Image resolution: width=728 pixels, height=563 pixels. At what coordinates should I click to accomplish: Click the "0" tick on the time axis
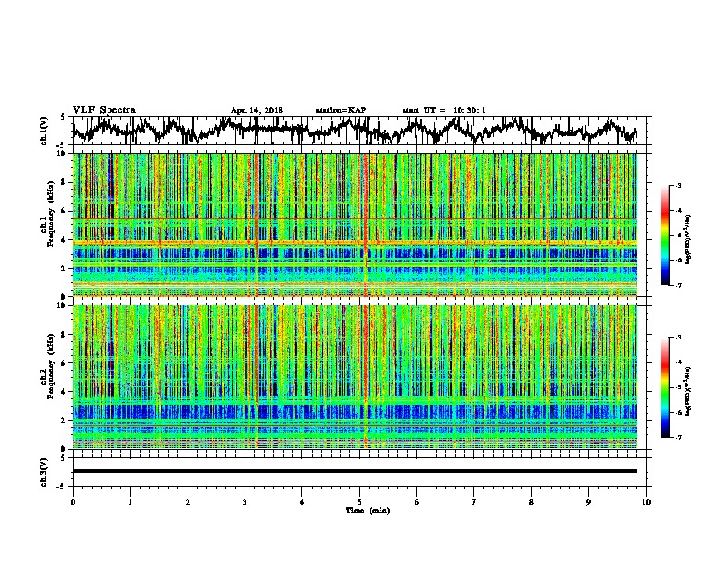(73, 502)
